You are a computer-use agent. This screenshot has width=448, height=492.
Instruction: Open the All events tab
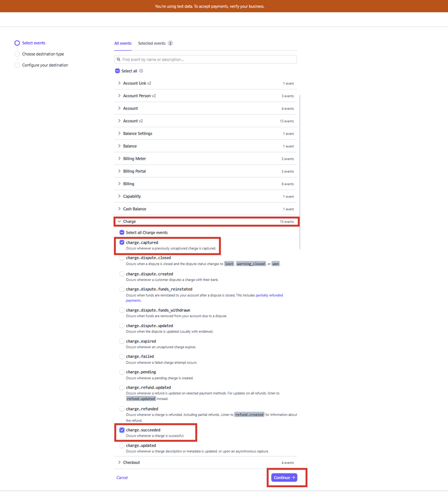pyautogui.click(x=123, y=43)
